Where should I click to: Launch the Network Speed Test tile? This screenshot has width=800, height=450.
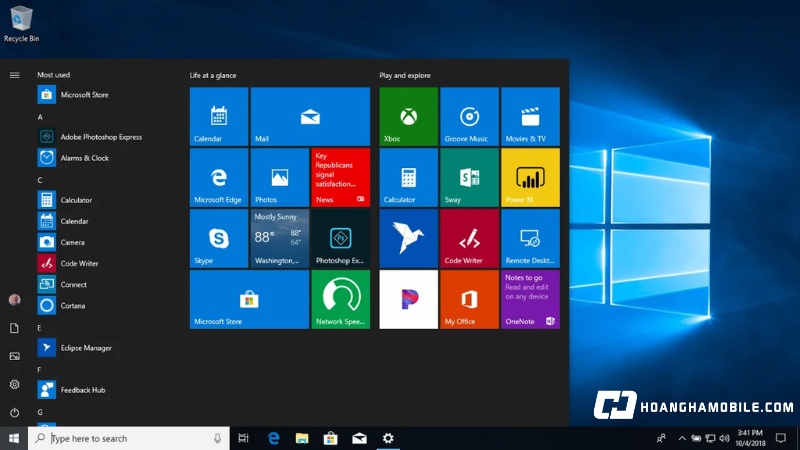340,299
